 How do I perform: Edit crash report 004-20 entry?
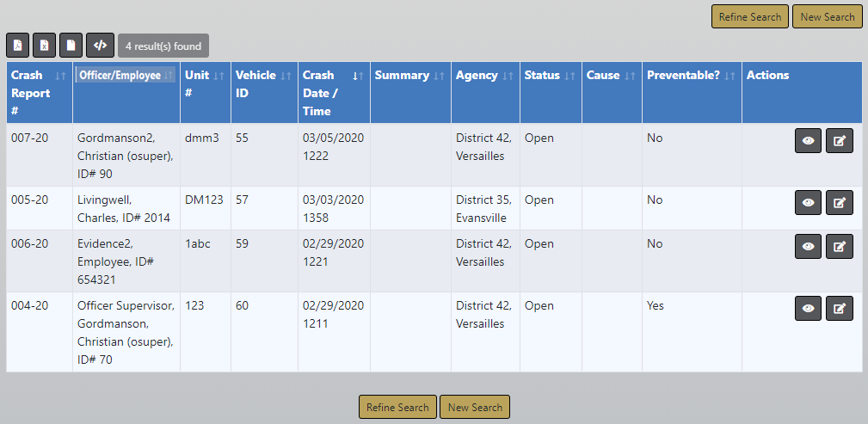point(839,309)
